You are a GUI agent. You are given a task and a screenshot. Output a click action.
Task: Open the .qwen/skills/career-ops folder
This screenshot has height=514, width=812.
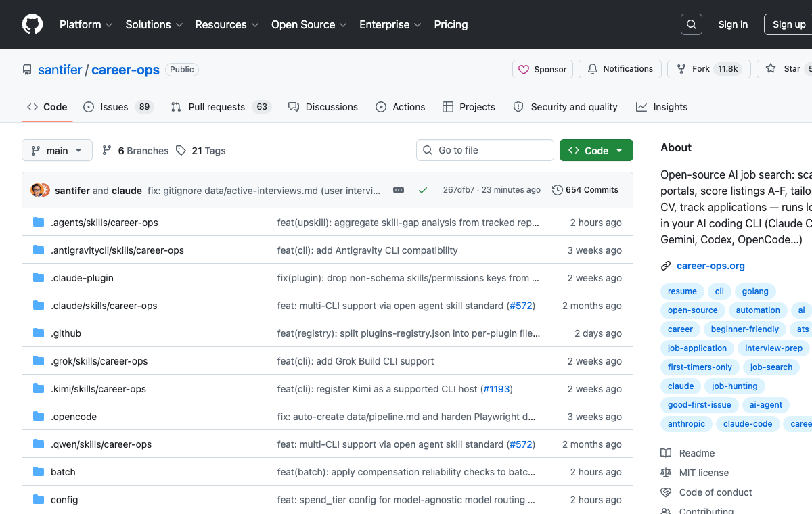[x=101, y=444]
